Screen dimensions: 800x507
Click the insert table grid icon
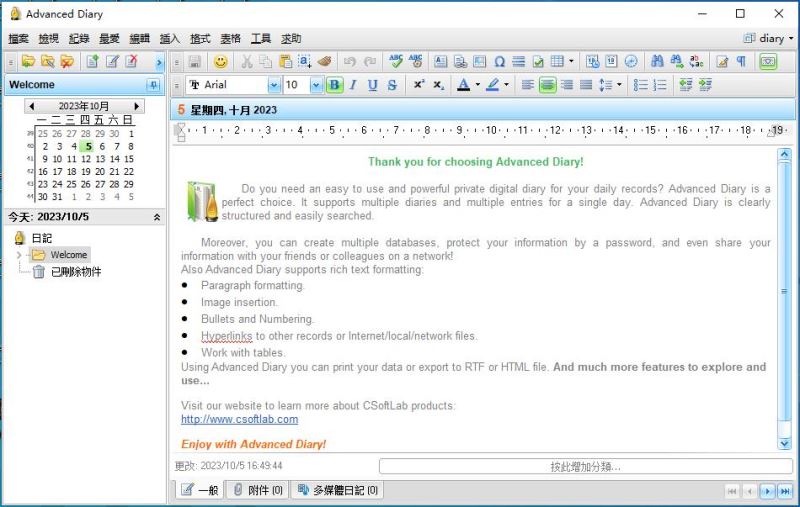coord(557,62)
